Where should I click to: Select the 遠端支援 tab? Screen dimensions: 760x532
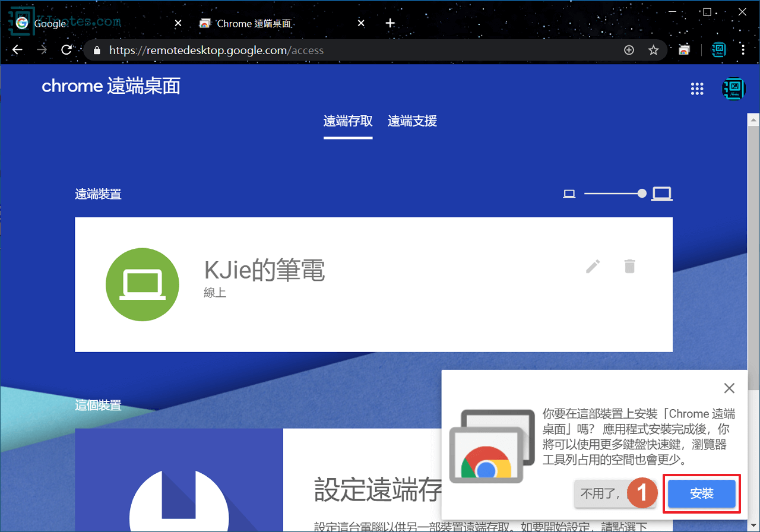(412, 121)
